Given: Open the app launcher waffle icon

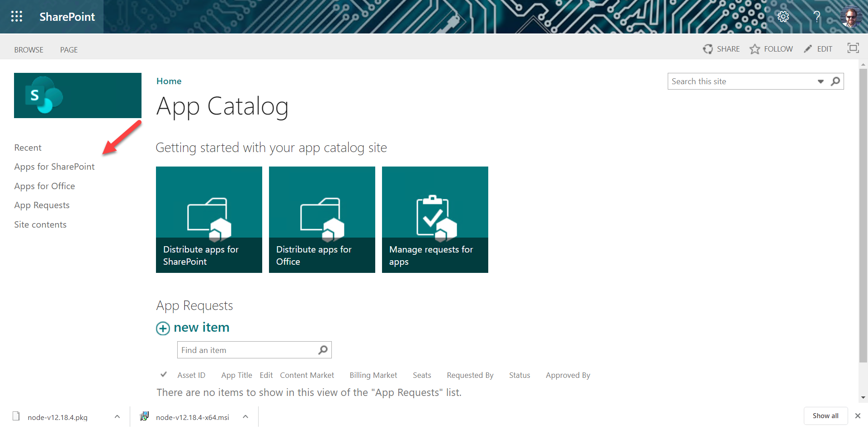Looking at the screenshot, I should (x=17, y=17).
